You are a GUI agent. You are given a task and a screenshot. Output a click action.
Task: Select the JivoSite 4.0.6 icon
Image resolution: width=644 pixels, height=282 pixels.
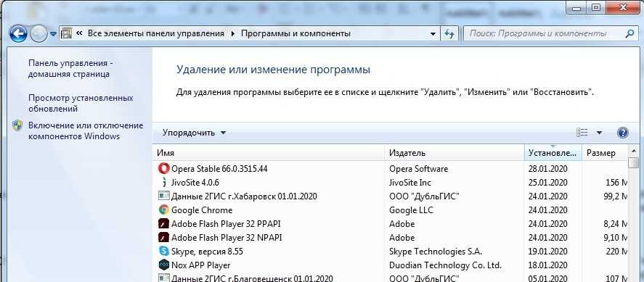click(x=163, y=183)
